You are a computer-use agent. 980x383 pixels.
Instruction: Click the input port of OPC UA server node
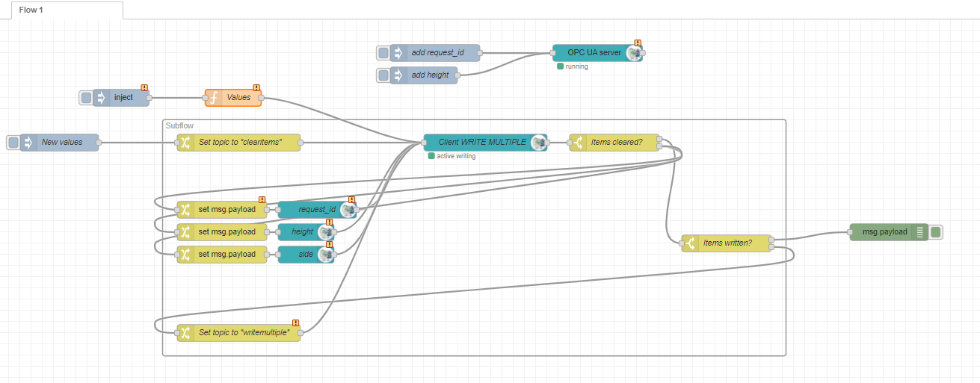pyautogui.click(x=552, y=53)
